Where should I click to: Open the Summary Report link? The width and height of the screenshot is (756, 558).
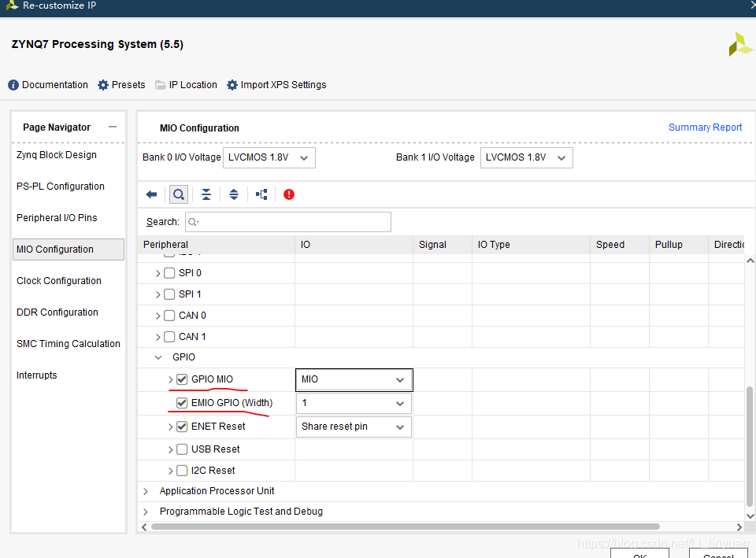(705, 127)
